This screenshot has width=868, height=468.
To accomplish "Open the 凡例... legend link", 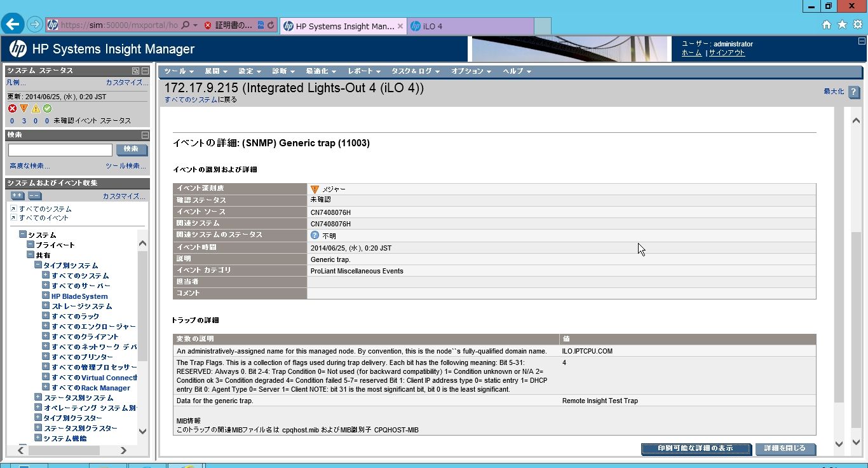I will (16, 83).
